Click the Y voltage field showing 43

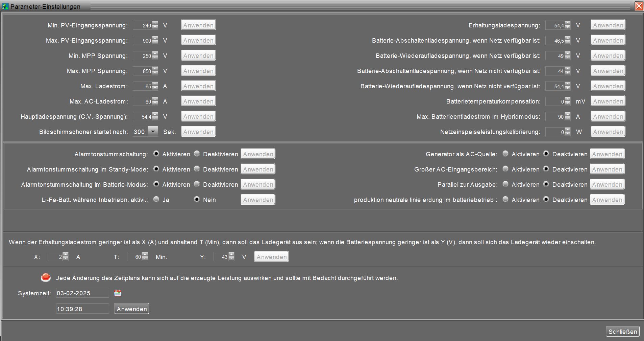[221, 257]
